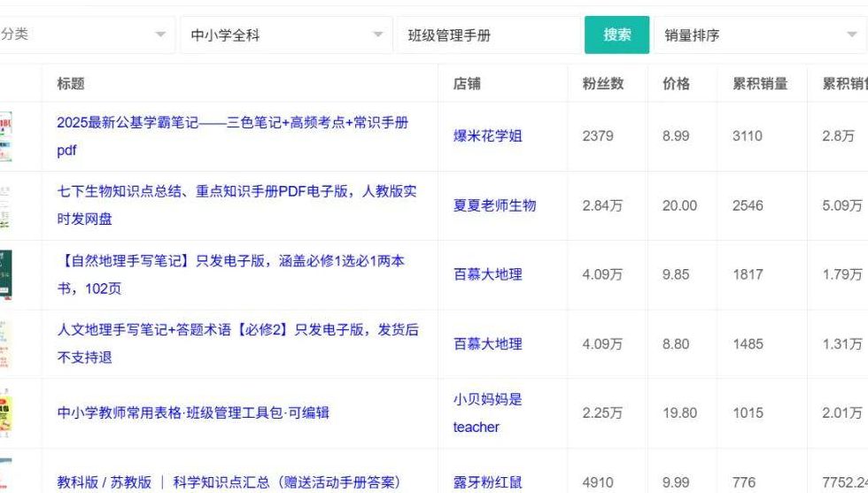
Task: Open the 中小学教师常用表格 product link
Action: [x=193, y=412]
